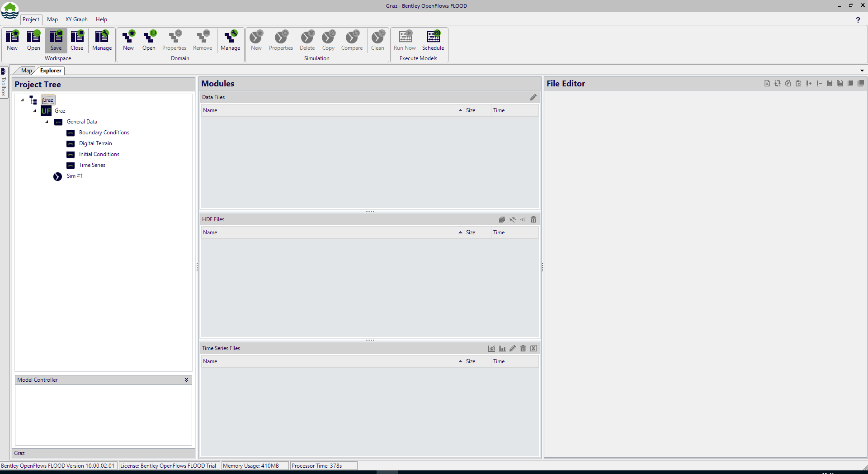
Task: Select Initial Conditions in project tree
Action: [x=99, y=154]
